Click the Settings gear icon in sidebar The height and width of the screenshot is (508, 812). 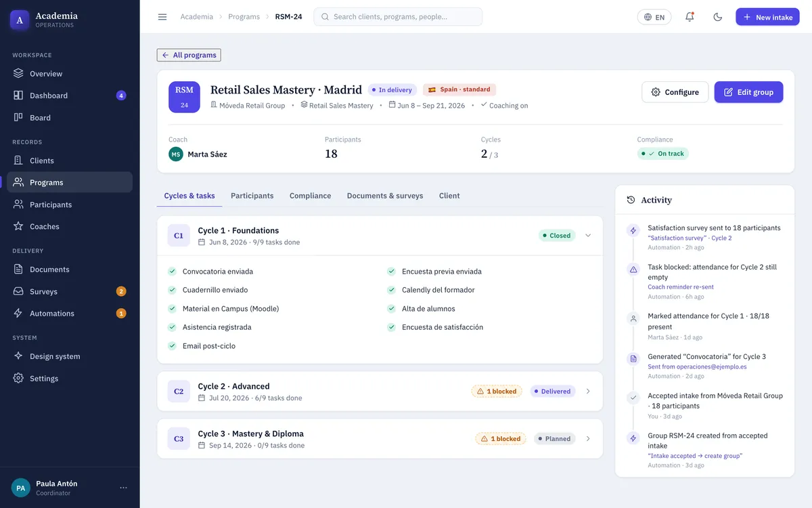pyautogui.click(x=18, y=379)
